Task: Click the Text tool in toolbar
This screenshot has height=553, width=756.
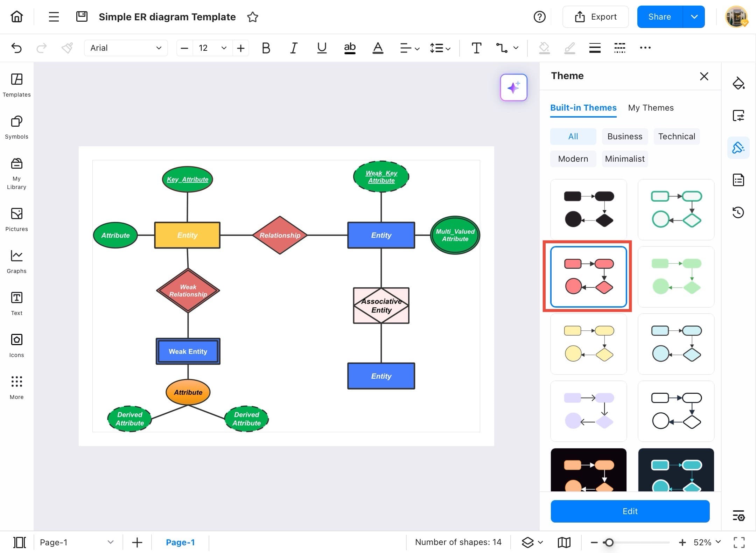Action: coord(476,48)
